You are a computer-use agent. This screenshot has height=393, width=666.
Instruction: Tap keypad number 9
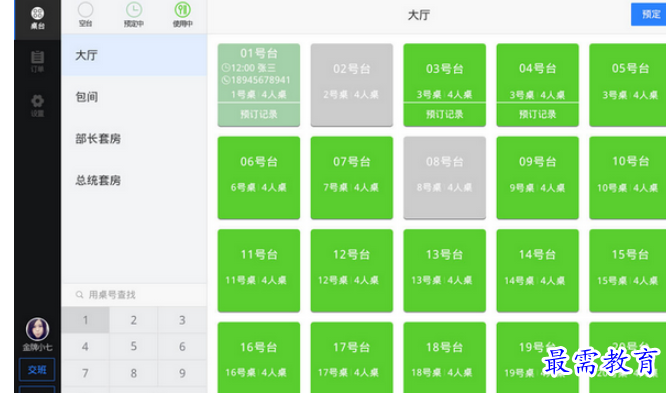pyautogui.click(x=182, y=373)
